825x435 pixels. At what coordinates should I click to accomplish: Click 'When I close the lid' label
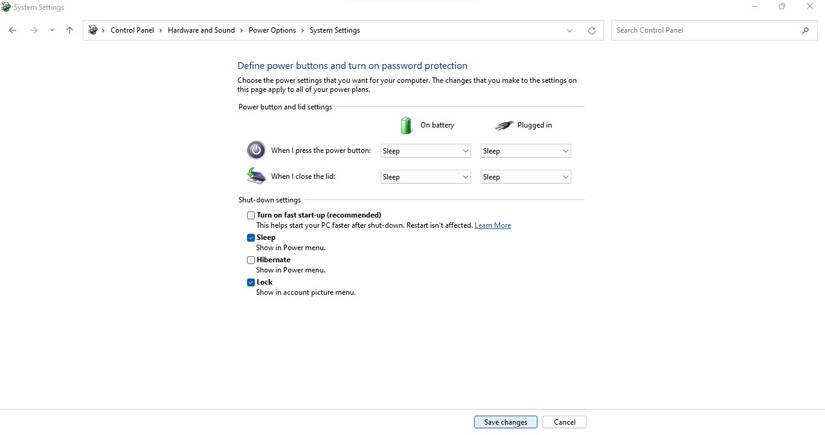303,176
